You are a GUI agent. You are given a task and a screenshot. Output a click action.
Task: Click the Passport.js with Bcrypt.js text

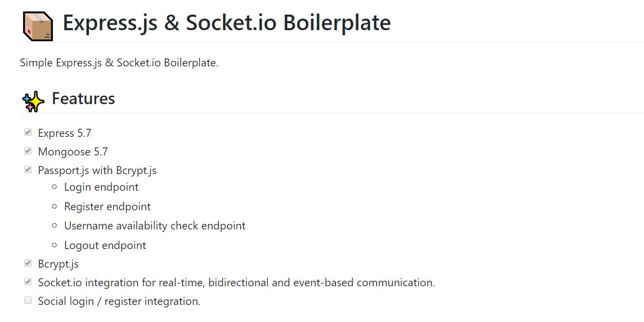(x=97, y=171)
